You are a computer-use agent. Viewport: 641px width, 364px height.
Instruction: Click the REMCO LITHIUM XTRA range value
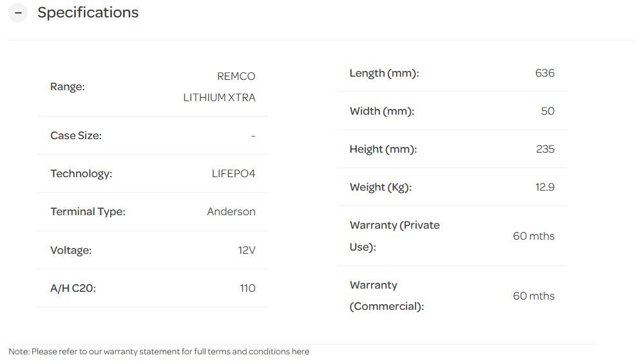(219, 87)
